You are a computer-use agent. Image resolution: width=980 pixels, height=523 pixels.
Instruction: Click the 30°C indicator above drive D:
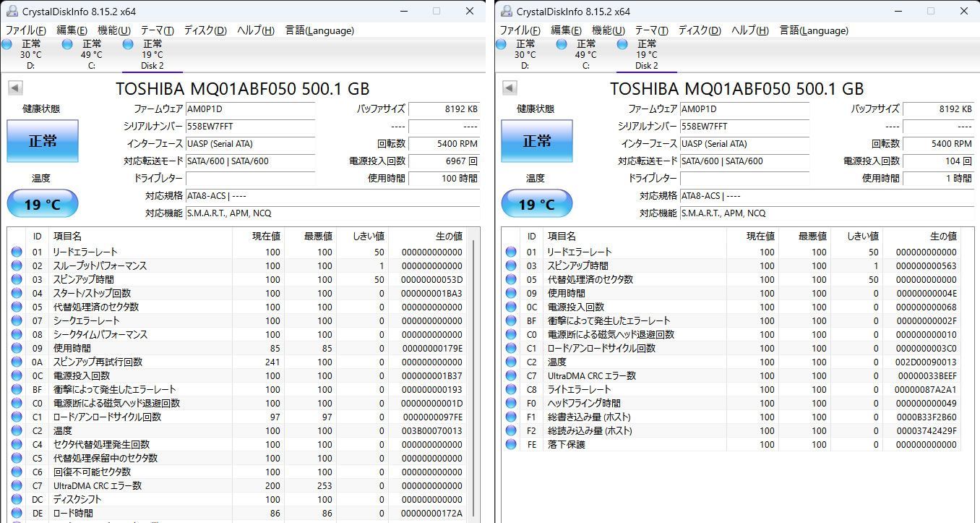pos(30,54)
